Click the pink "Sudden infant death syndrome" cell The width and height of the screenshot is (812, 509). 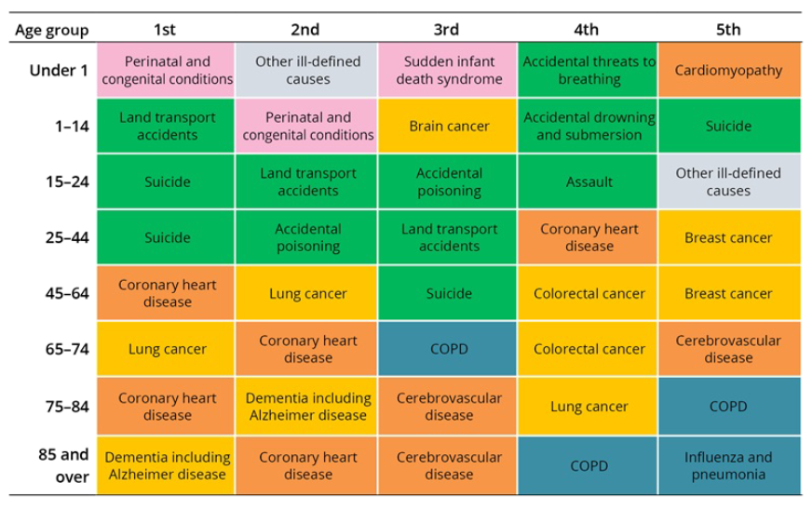[x=448, y=71]
